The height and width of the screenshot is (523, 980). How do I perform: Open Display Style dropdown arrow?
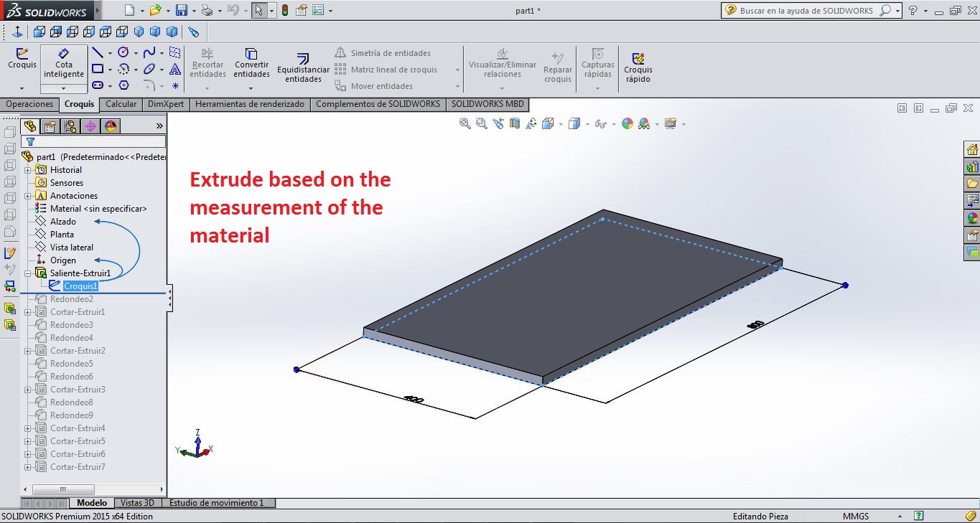click(587, 124)
